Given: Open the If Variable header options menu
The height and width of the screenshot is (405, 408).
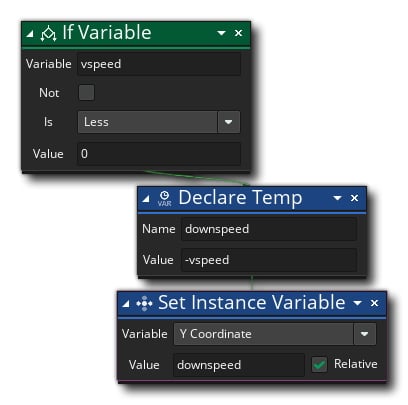Looking at the screenshot, I should click(221, 33).
